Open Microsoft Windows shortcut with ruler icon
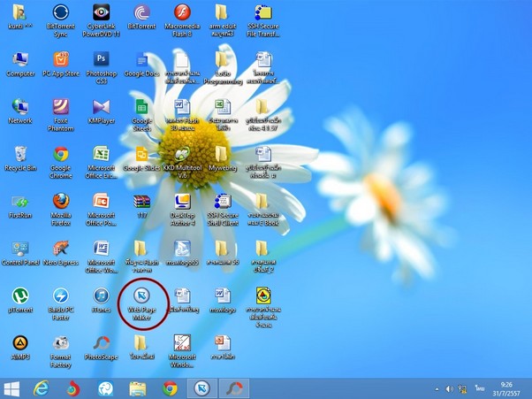This screenshot has height=399, width=532. [182, 351]
